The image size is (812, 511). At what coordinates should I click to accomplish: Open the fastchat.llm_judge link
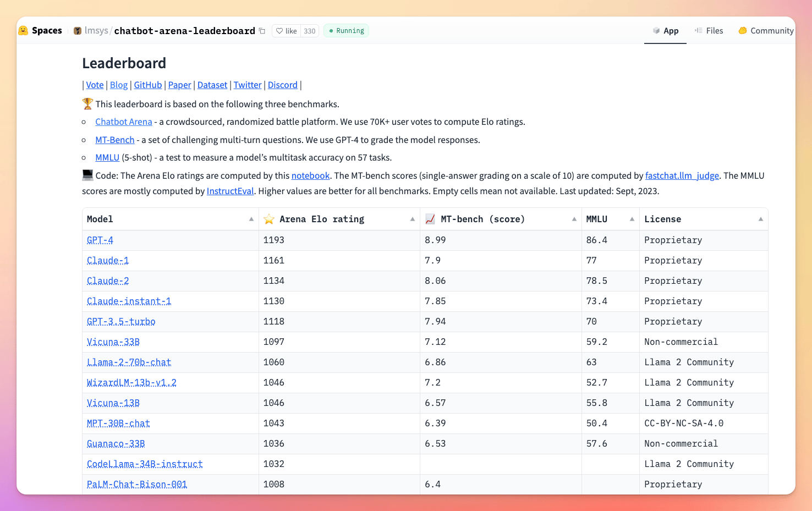682,175
